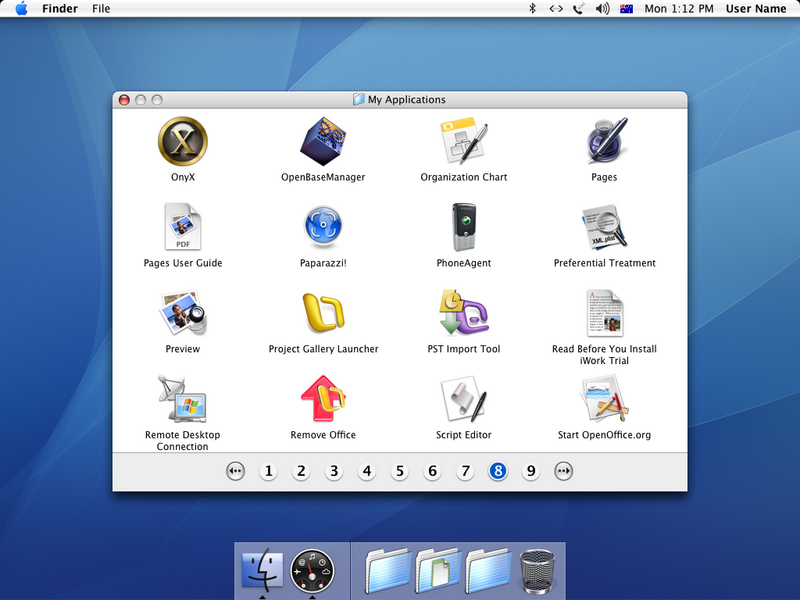Click the "Pages User Guide" text label
Viewport: 800px width, 600px height.
(183, 263)
